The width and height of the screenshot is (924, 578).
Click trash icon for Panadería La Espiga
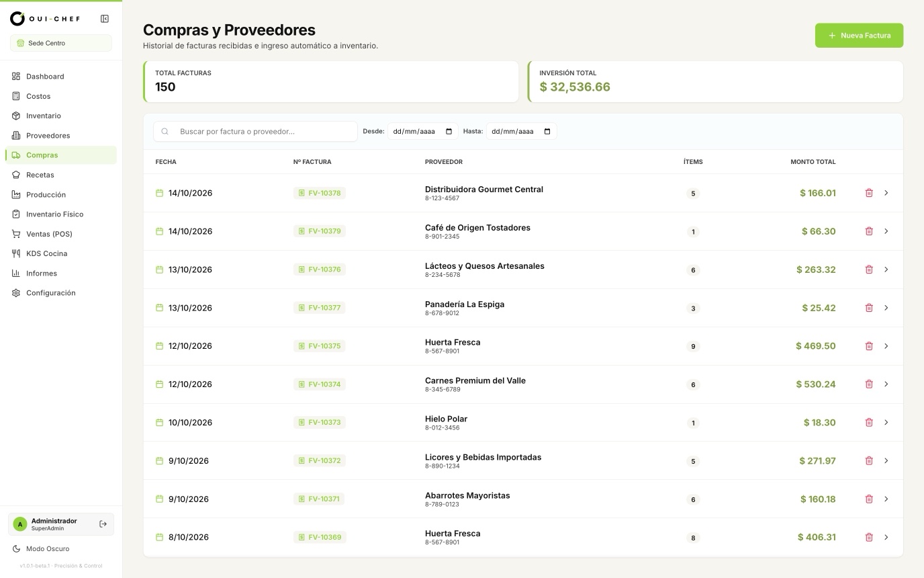pyautogui.click(x=869, y=308)
